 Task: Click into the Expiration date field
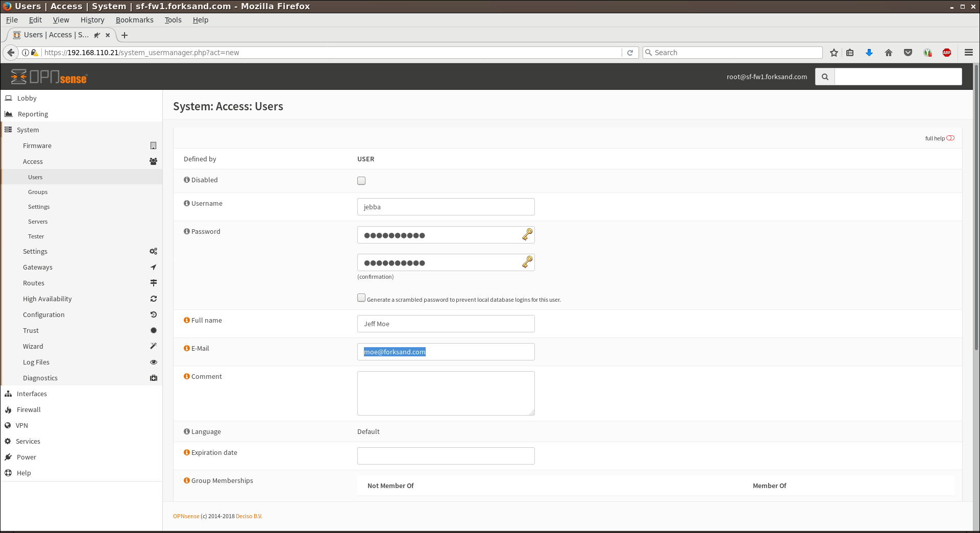(x=446, y=456)
